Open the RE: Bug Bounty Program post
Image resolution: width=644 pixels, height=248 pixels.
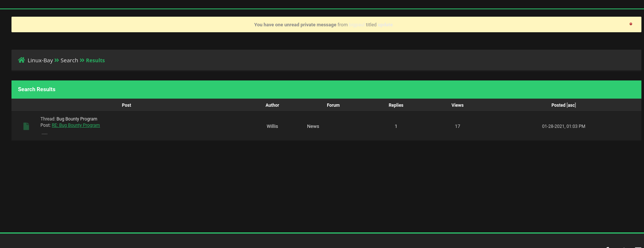[x=76, y=125]
